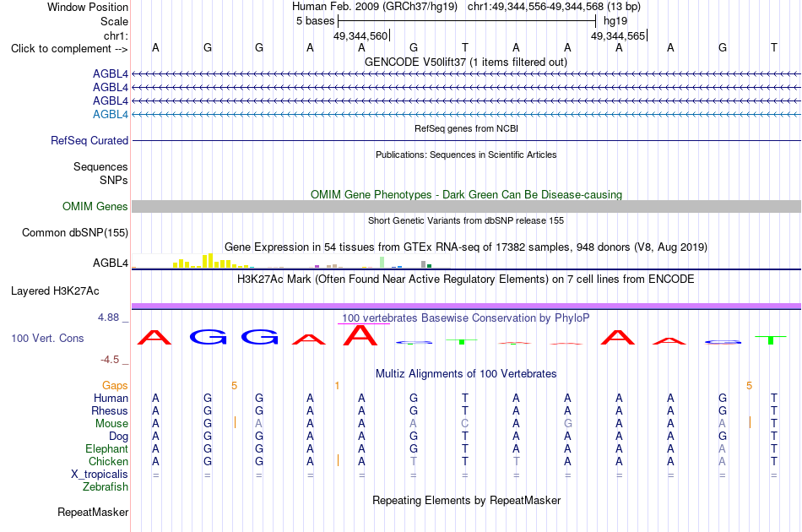Click the gray OMIM Genes bar
The width and height of the screenshot is (802, 532).
467,207
